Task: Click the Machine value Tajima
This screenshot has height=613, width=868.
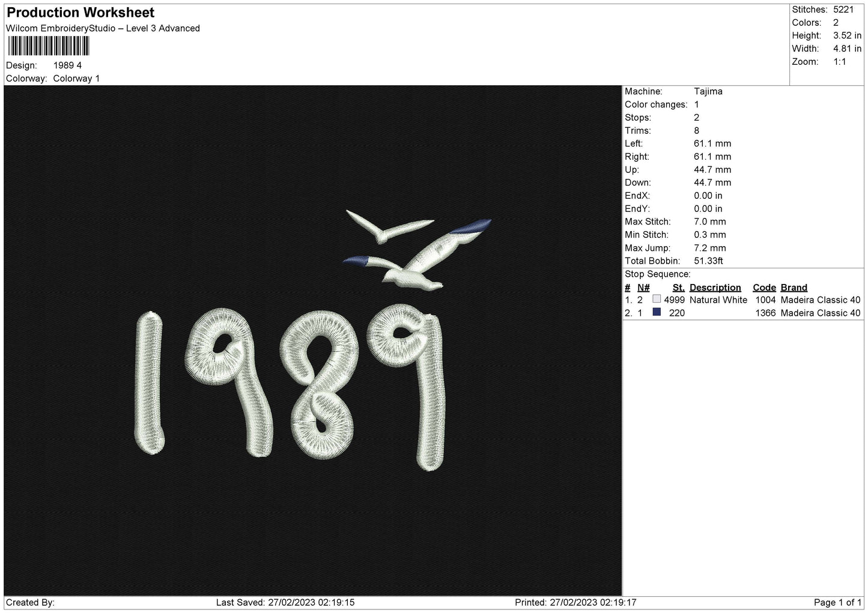Action: coord(708,91)
